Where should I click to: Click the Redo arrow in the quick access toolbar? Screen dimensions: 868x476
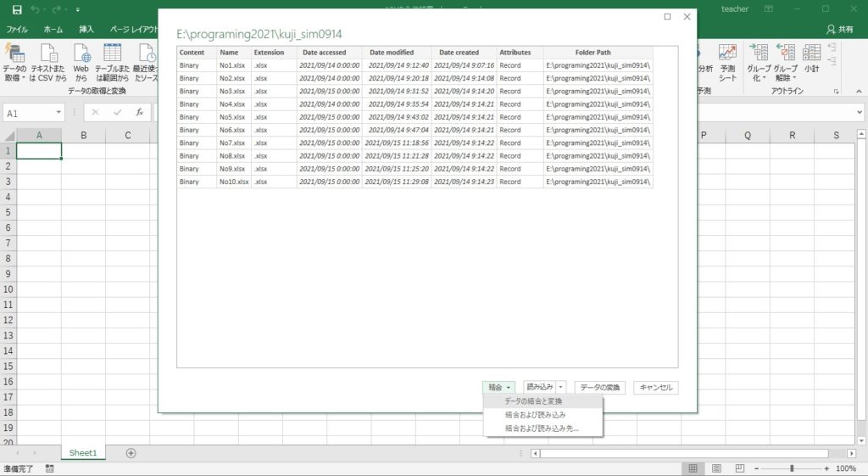tap(57, 9)
